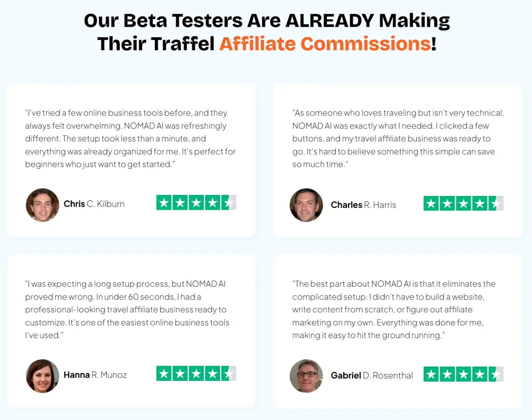Select the name Charles R. Harris

pyautogui.click(x=363, y=205)
